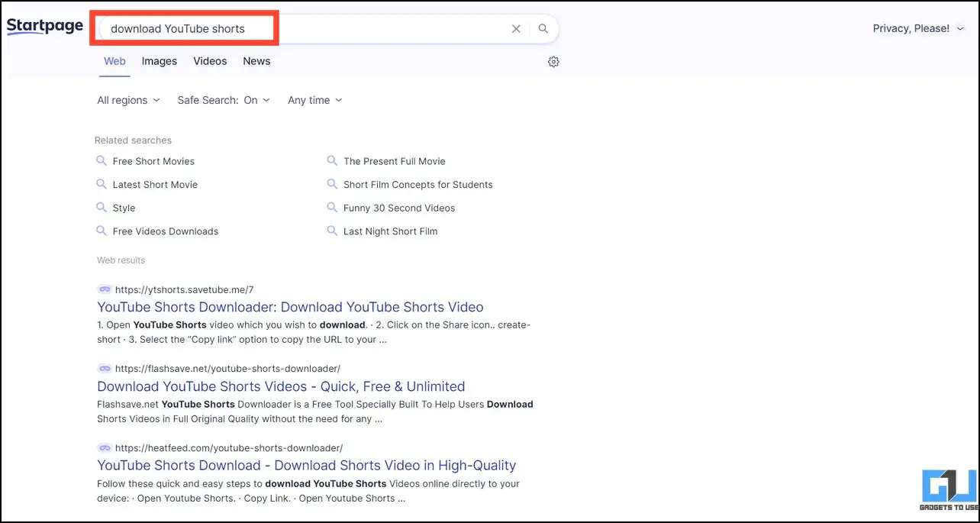Click the search icon beside Style
980x523 pixels.
[x=101, y=208]
